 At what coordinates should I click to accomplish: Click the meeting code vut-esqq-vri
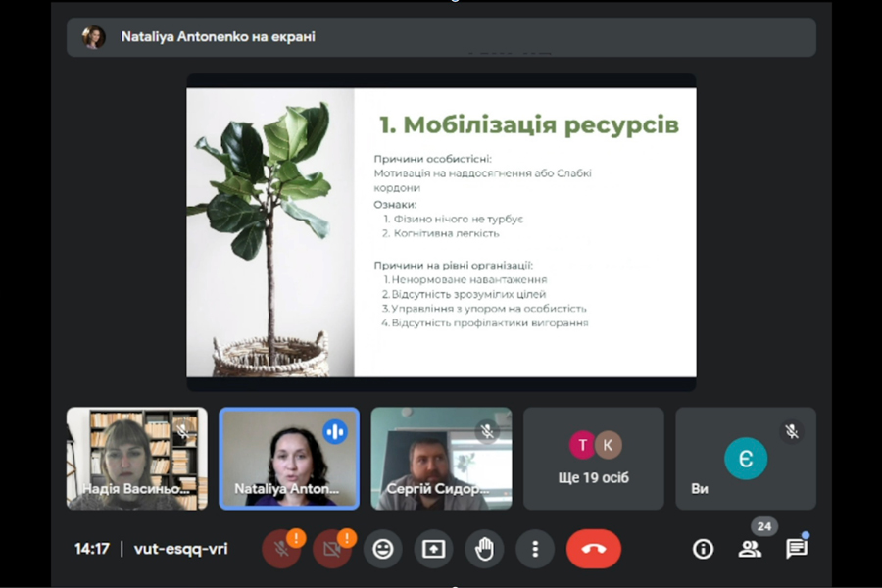point(180,549)
